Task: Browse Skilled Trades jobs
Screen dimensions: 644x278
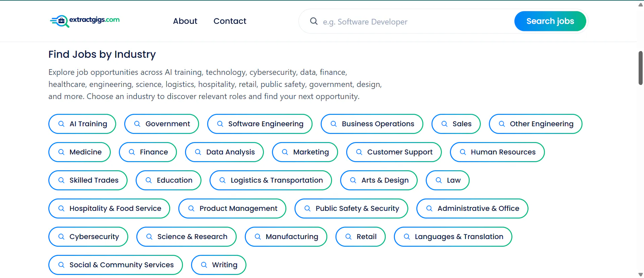Action: 88,180
